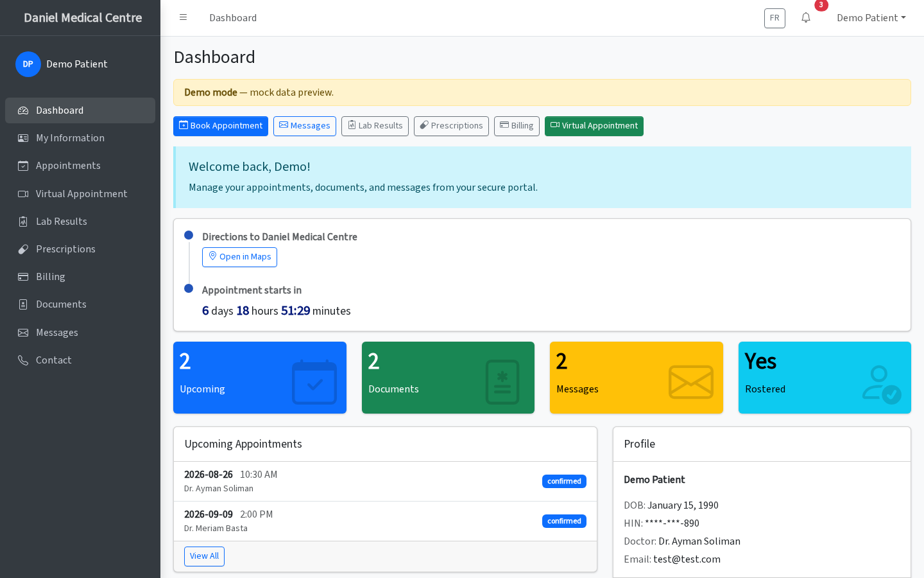Click the Profile card header
924x578 pixels.
point(762,444)
